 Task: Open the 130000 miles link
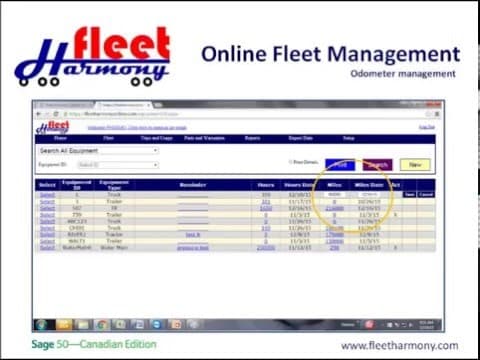coord(334,241)
